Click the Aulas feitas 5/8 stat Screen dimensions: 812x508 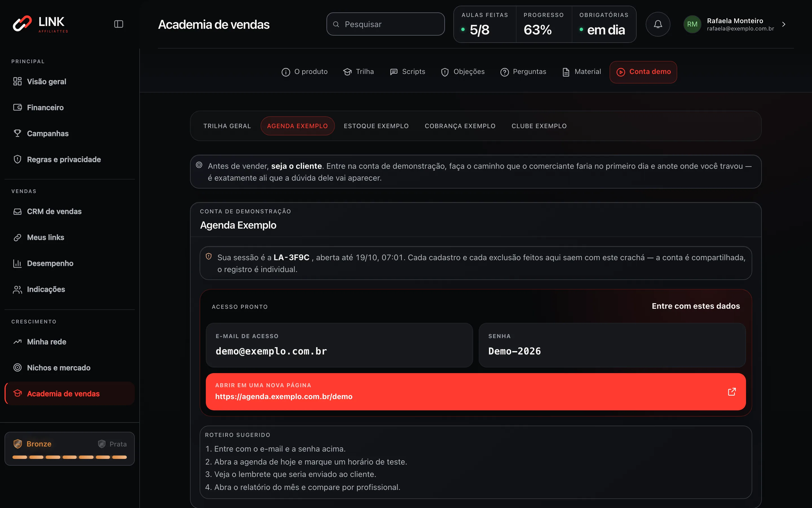click(x=484, y=24)
